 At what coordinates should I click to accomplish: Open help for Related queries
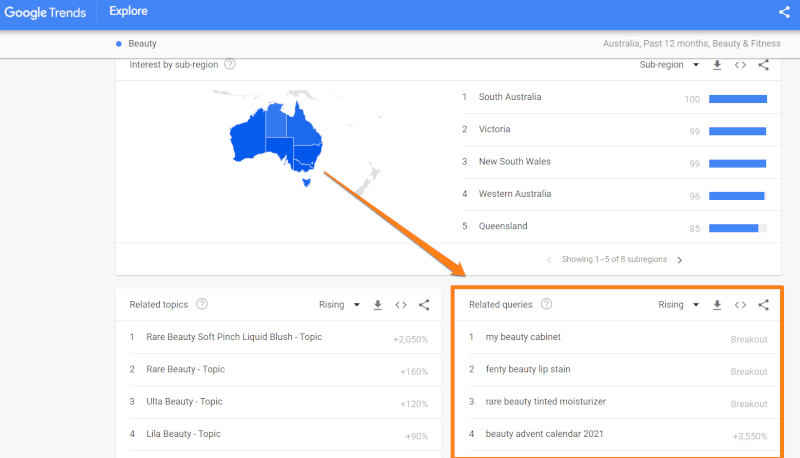point(546,304)
